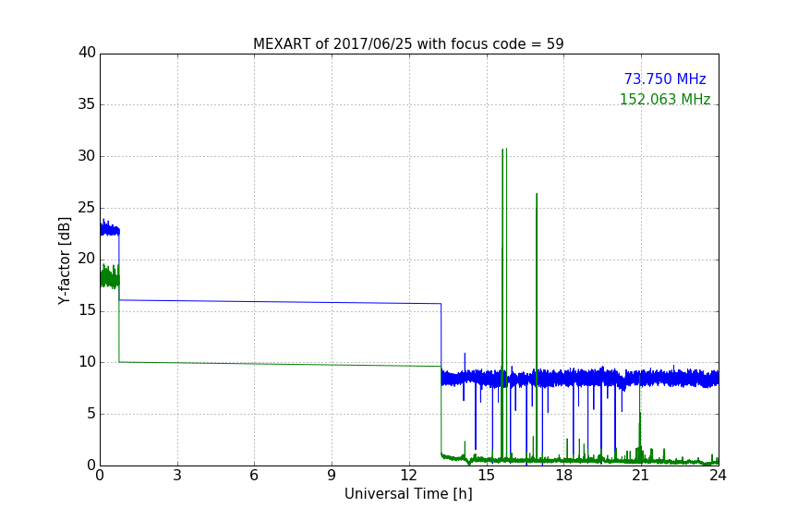Click the x-axis tick label '15'

click(487, 476)
